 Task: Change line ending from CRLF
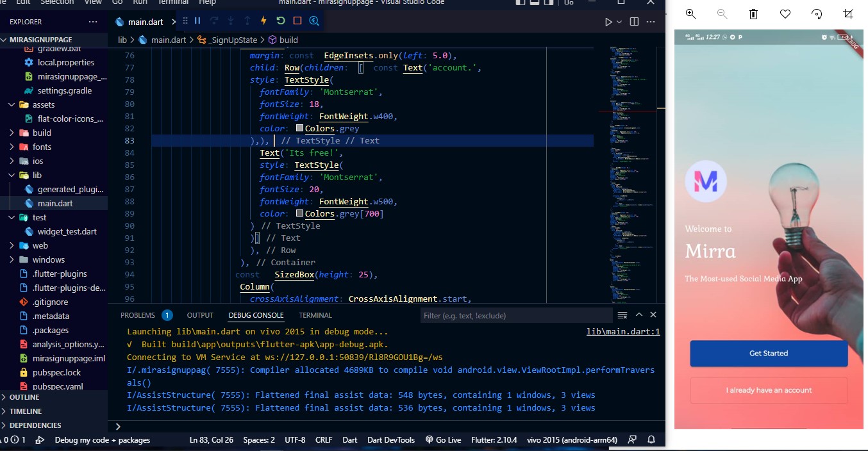324,440
